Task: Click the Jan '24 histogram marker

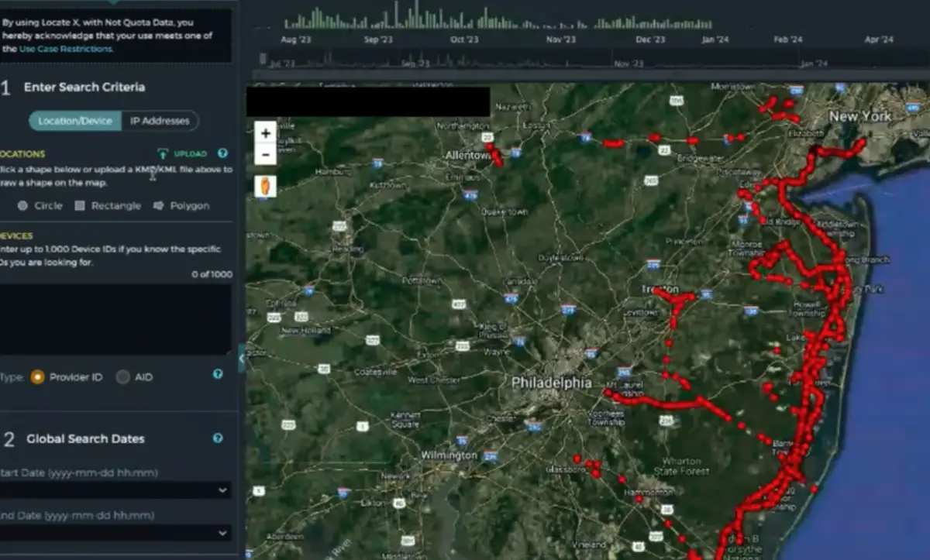Action: (x=715, y=40)
